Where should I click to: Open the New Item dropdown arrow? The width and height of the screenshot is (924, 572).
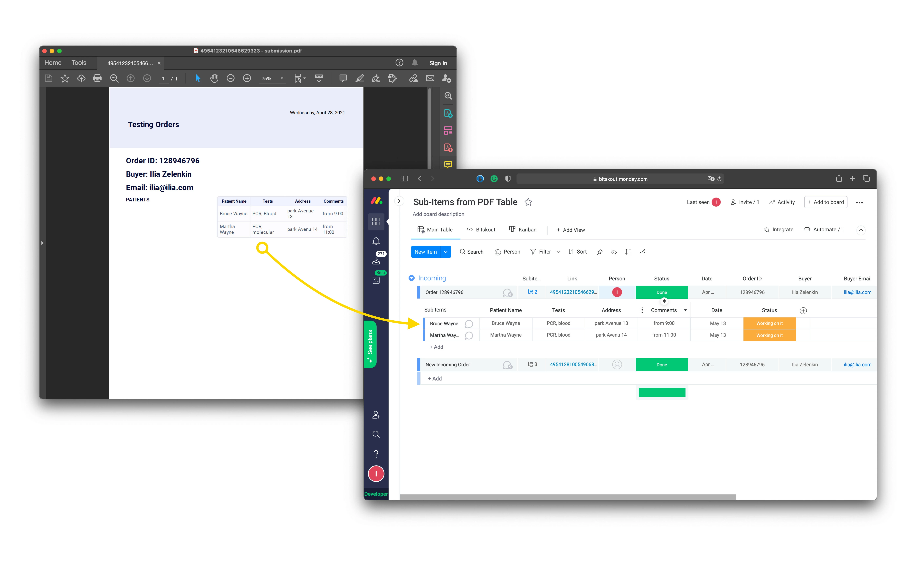(x=446, y=252)
